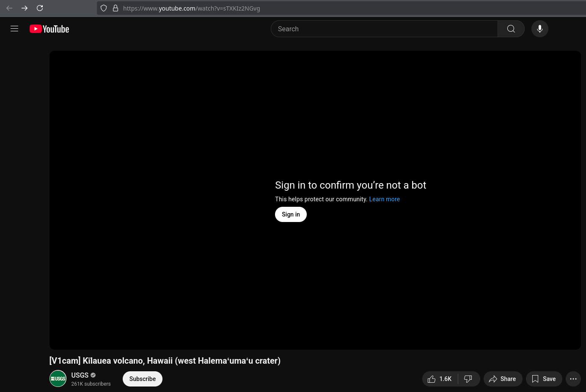Image resolution: width=586 pixels, height=392 pixels.
Task: Click the YouTube logo to go home
Action: click(50, 29)
